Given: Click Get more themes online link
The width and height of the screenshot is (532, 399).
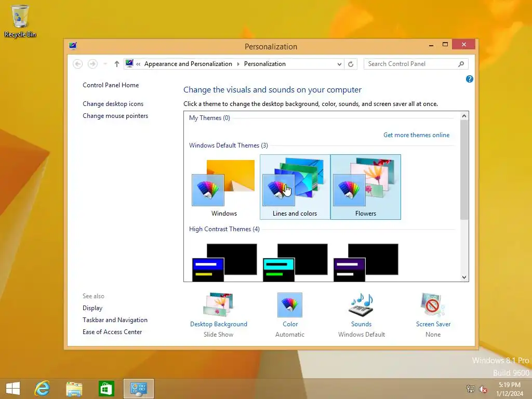Looking at the screenshot, I should (x=416, y=135).
